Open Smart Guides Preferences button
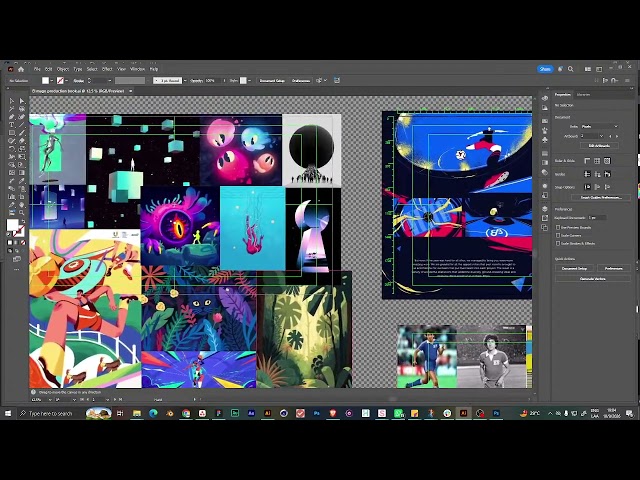Viewport: 640px width, 480px height. [601, 198]
